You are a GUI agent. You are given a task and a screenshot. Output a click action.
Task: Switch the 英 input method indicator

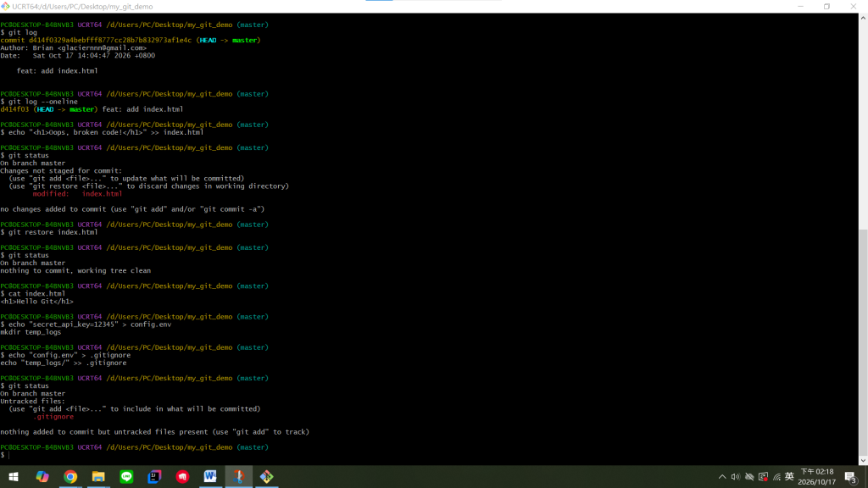click(x=789, y=477)
